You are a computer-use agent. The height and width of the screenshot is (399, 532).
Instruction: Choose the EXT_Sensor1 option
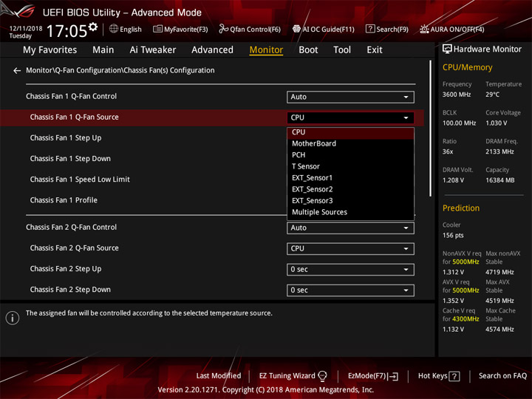pos(350,178)
